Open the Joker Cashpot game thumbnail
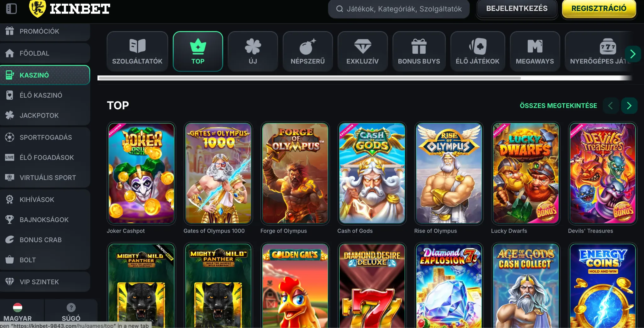644x328 pixels. pos(141,173)
